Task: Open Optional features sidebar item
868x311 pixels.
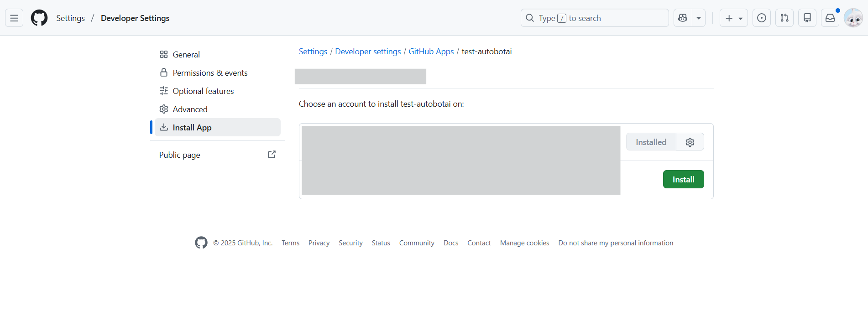Action: tap(218, 91)
